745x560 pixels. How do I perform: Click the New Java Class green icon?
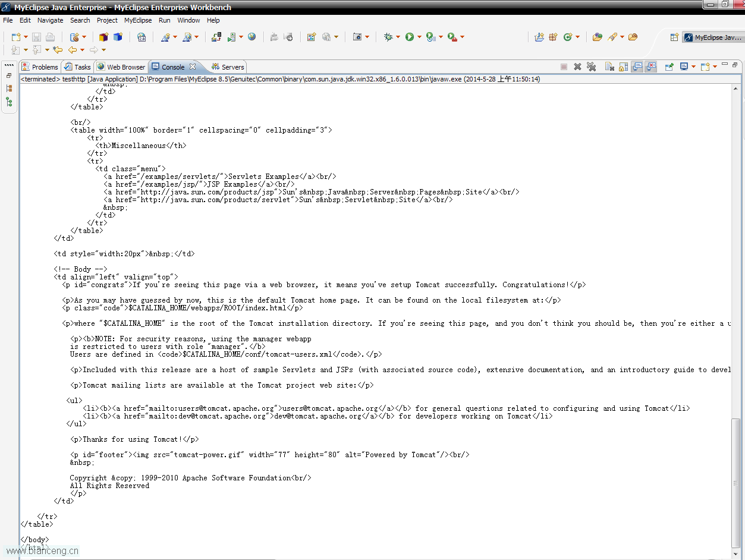click(x=568, y=37)
